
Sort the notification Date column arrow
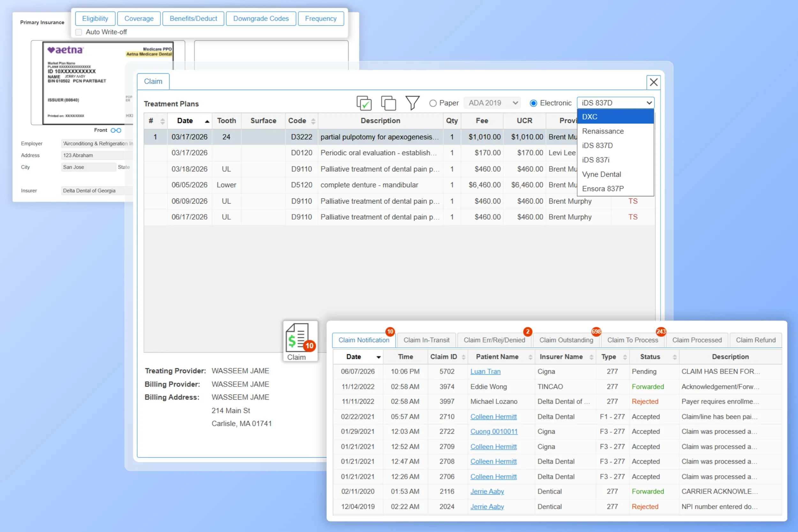click(379, 357)
